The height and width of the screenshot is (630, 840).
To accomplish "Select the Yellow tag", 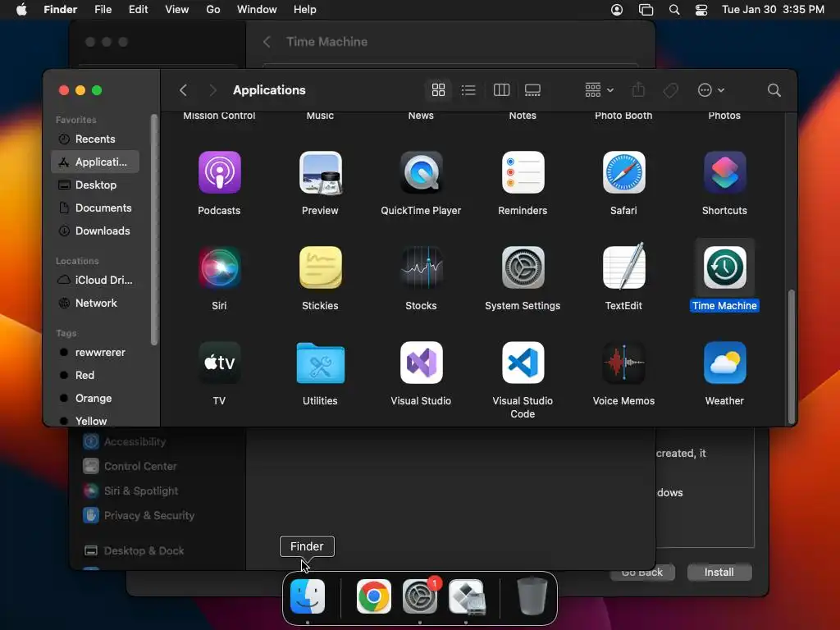I will (95, 421).
